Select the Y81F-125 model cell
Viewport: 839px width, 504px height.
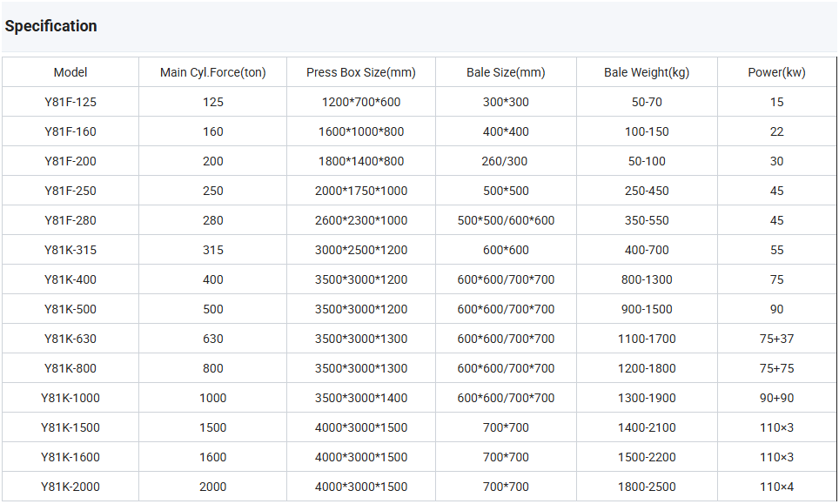pos(70,102)
